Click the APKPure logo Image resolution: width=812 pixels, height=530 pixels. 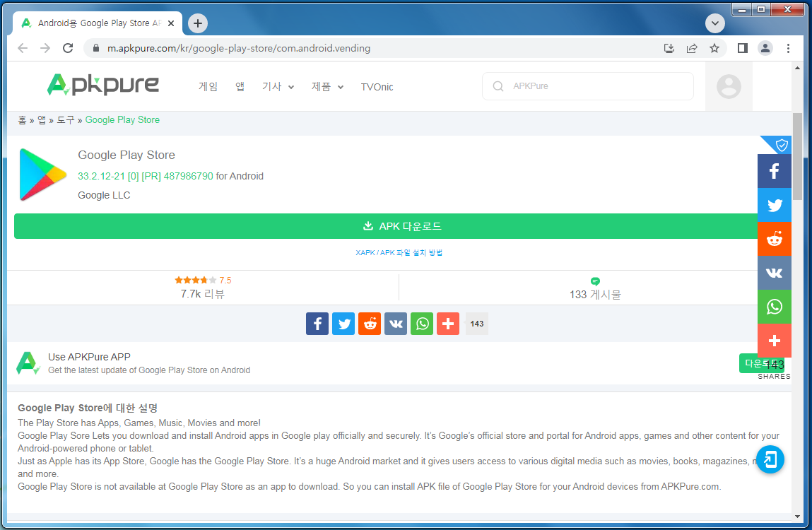(103, 85)
